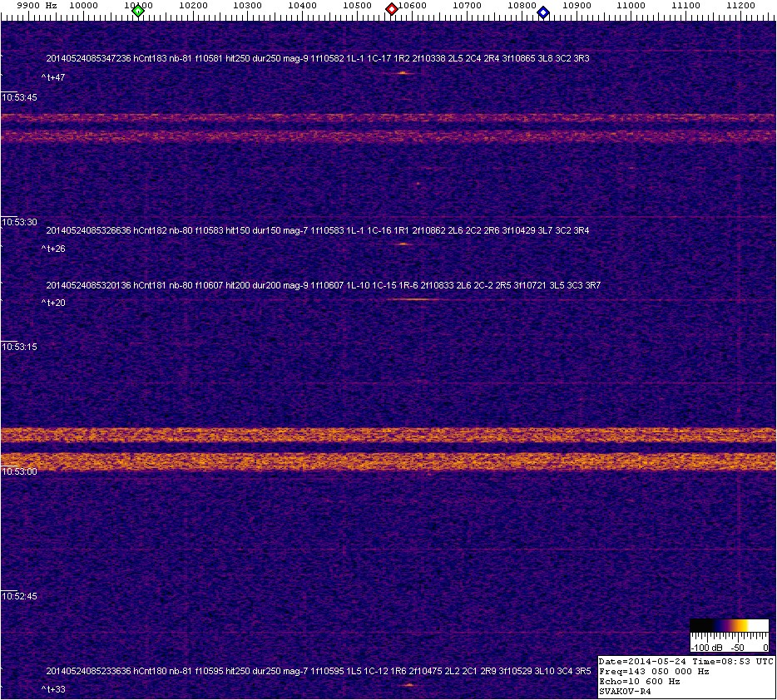Screen dimensions: 777x700
Task: Click the 10:53:45 time axis label
Action: click(x=20, y=98)
